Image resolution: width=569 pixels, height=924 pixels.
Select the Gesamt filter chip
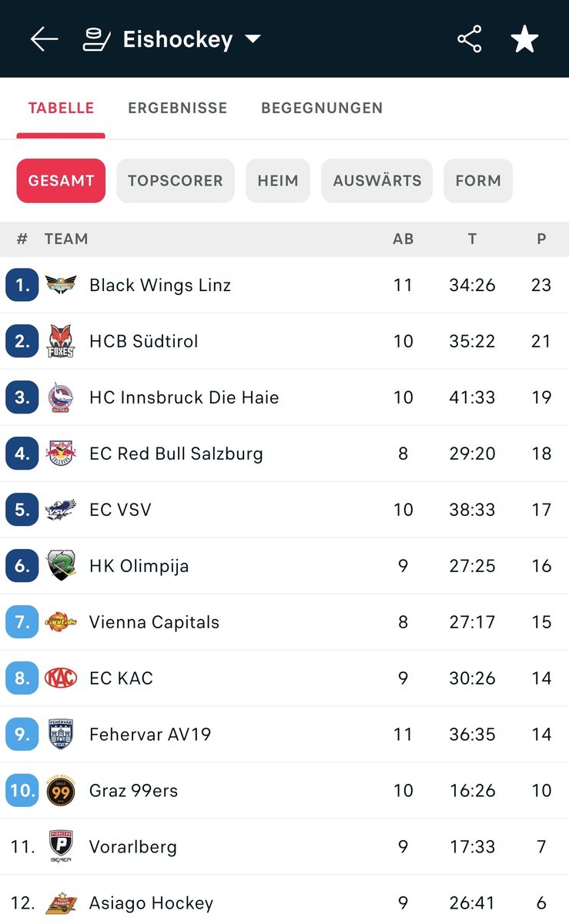(61, 181)
